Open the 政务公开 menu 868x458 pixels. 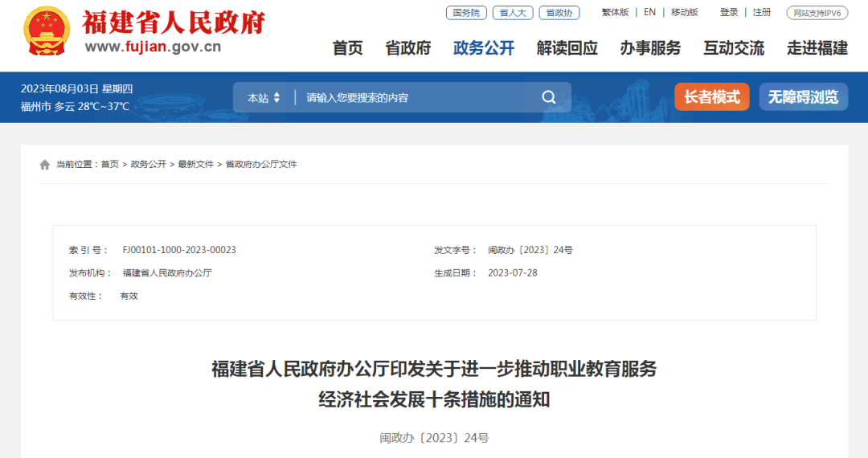pyautogui.click(x=484, y=48)
